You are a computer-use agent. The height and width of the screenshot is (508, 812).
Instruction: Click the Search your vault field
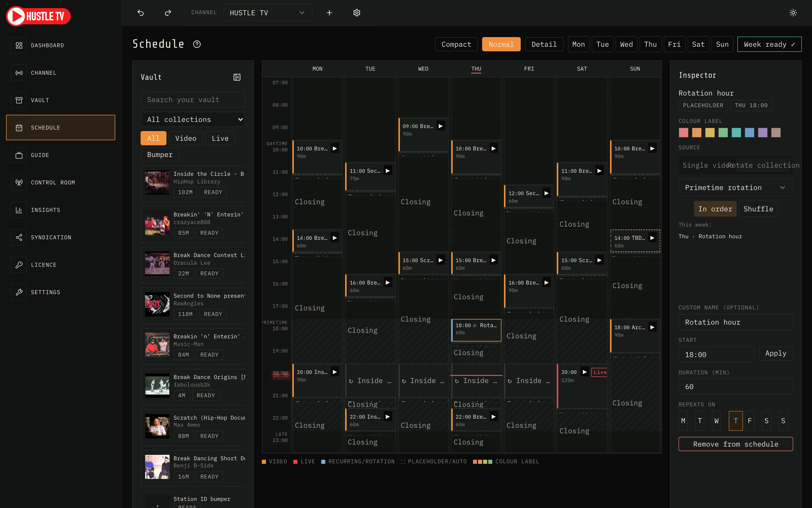[193, 100]
